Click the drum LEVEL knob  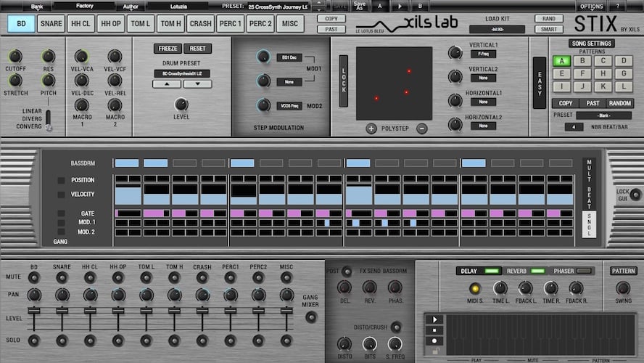click(181, 105)
